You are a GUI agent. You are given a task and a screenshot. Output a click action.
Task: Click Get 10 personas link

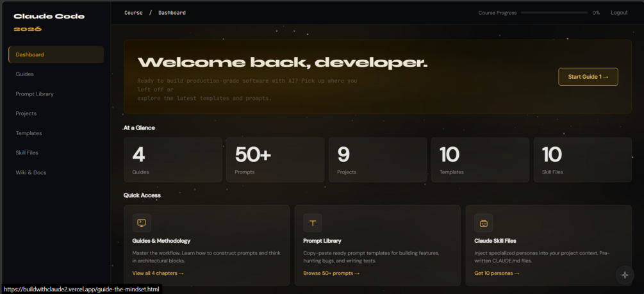497,273
